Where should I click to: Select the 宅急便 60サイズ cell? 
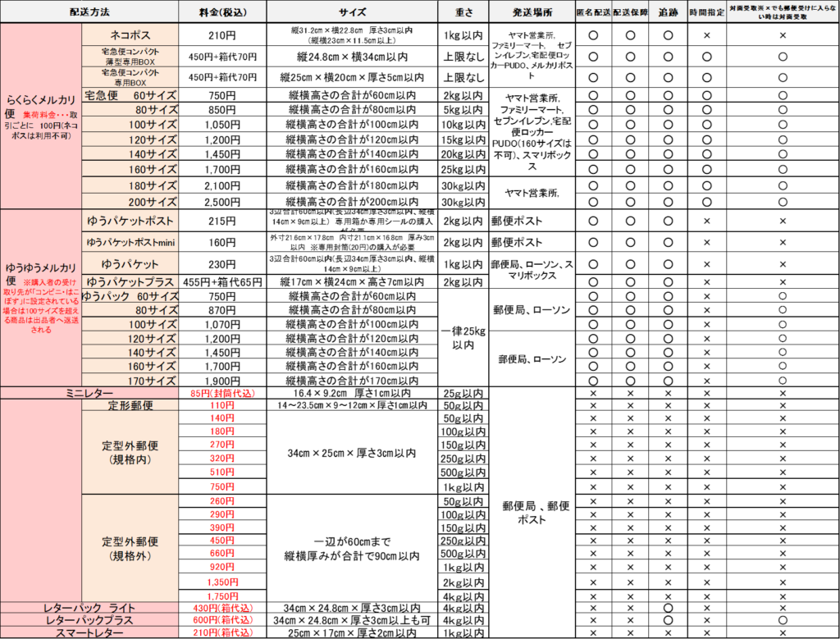[130, 95]
